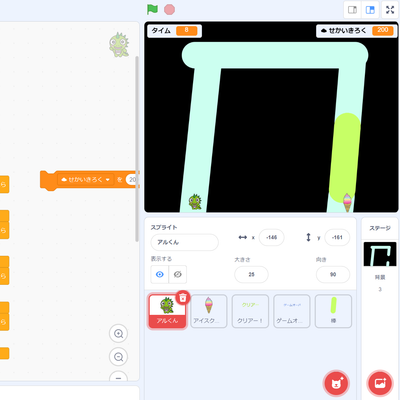
Task: Click the タイム variable monitor on stage
Action: (x=174, y=31)
